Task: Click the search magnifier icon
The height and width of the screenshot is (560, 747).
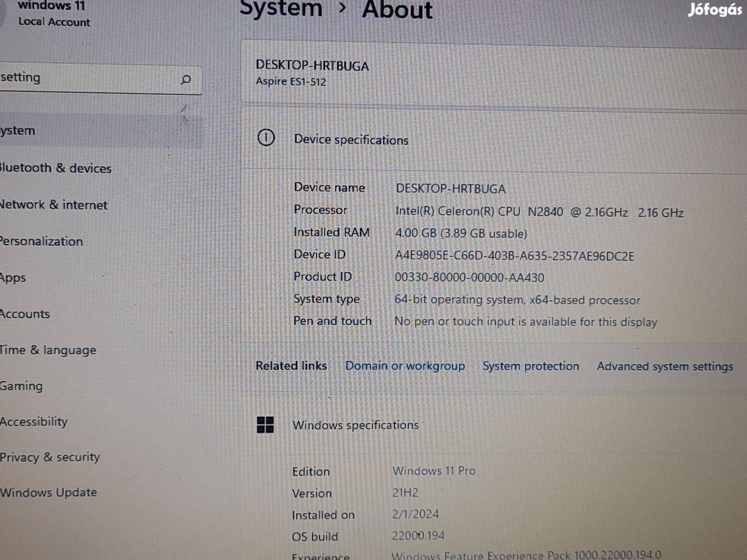Action: 186,80
